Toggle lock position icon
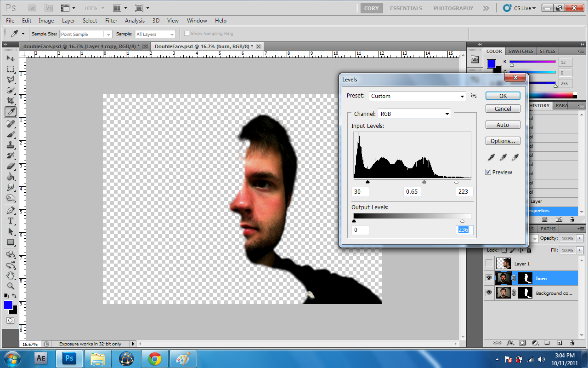The image size is (588, 368). [520, 250]
